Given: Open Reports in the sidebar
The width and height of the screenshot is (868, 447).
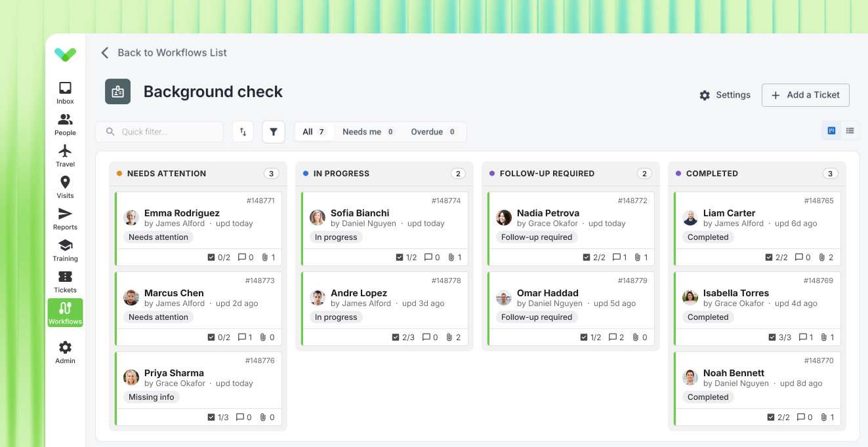Looking at the screenshot, I should point(65,218).
